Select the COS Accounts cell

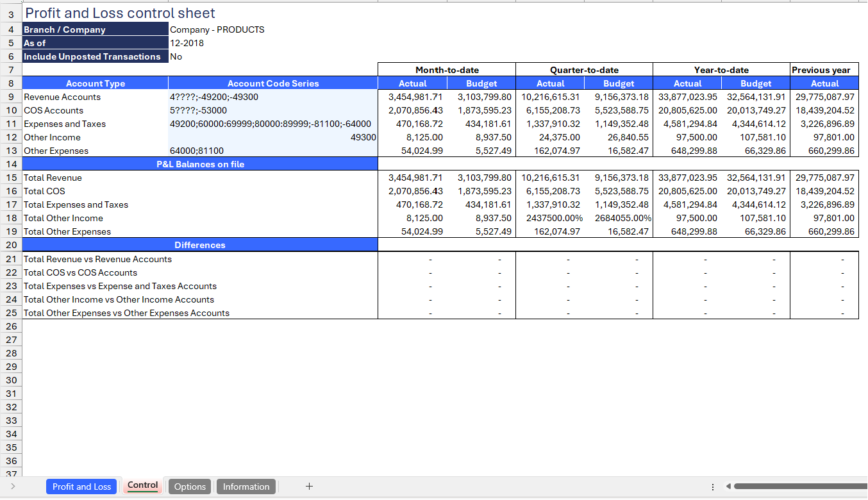(x=96, y=110)
